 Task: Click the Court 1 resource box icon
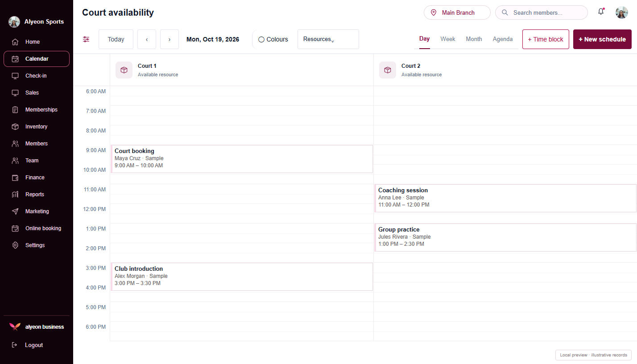(x=124, y=70)
